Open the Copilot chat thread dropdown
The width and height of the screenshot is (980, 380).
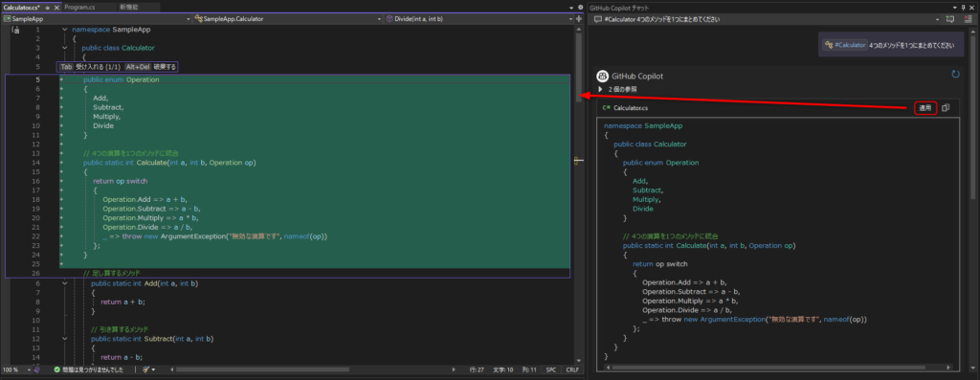tap(938, 19)
